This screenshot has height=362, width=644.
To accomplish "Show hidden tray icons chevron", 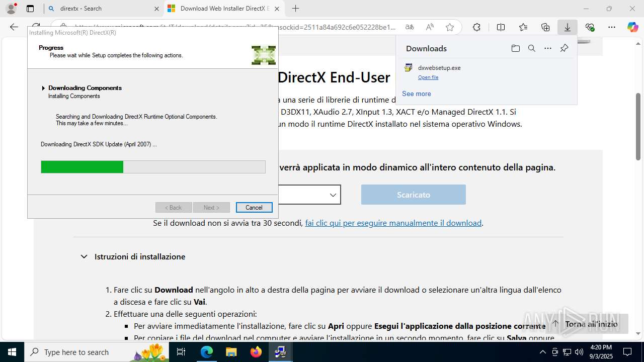I will pyautogui.click(x=542, y=352).
